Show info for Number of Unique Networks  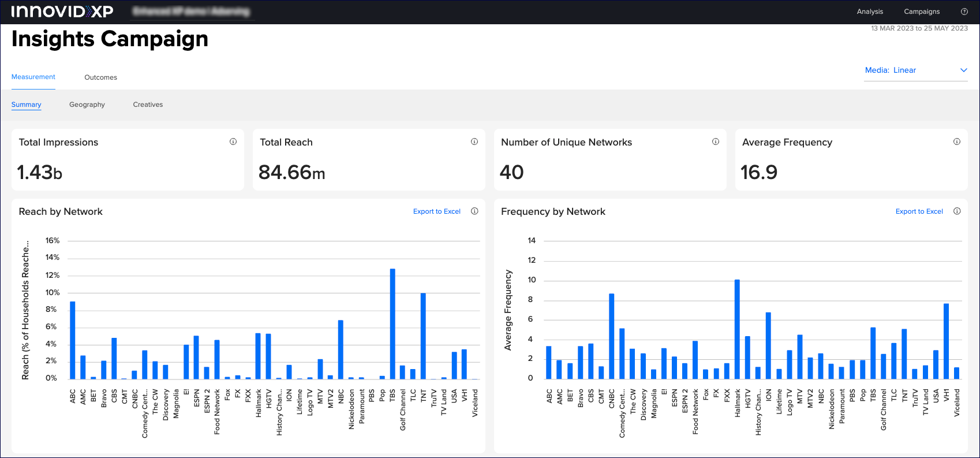(716, 142)
